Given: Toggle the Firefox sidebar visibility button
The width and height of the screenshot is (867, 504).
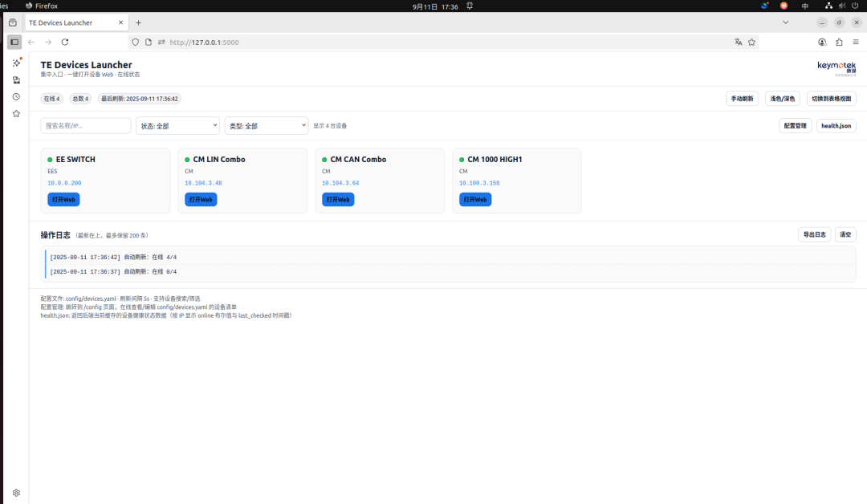Looking at the screenshot, I should [x=14, y=42].
